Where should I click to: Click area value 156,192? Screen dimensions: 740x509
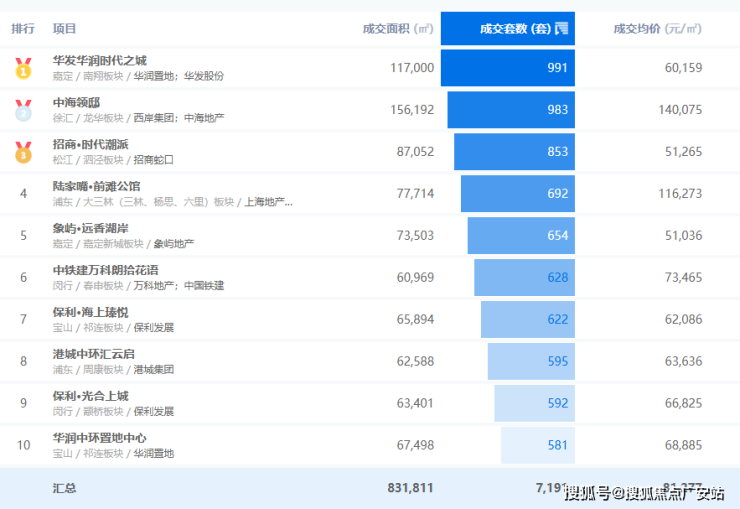pyautogui.click(x=412, y=110)
